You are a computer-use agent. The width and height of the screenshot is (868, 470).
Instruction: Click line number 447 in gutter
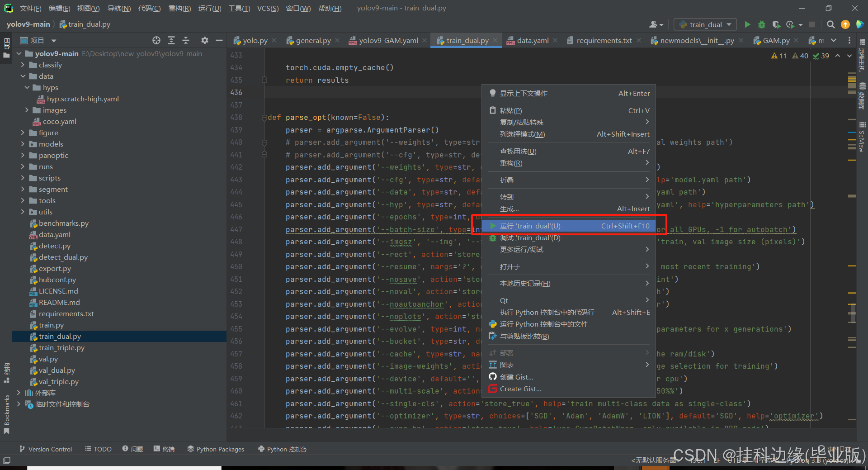(236, 229)
